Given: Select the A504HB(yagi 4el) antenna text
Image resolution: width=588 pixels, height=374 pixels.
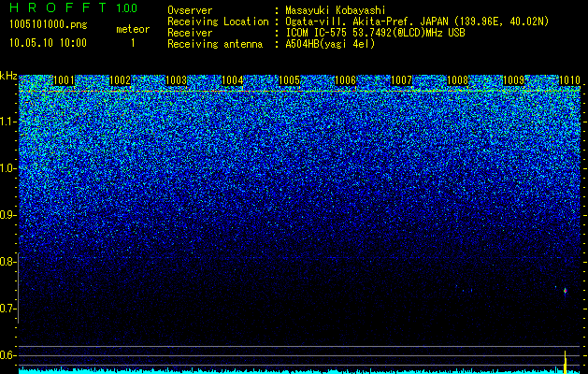Looking at the screenshot, I should coord(330,44).
